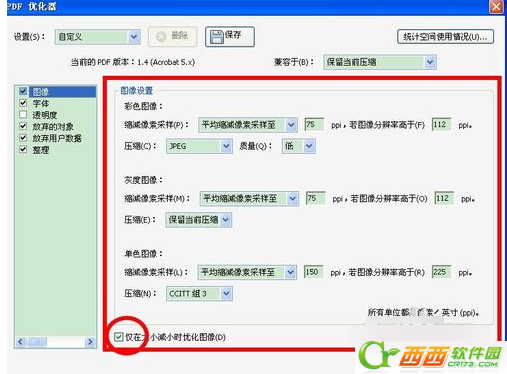Expand grayscale image downsample method dropdown

coord(249,199)
